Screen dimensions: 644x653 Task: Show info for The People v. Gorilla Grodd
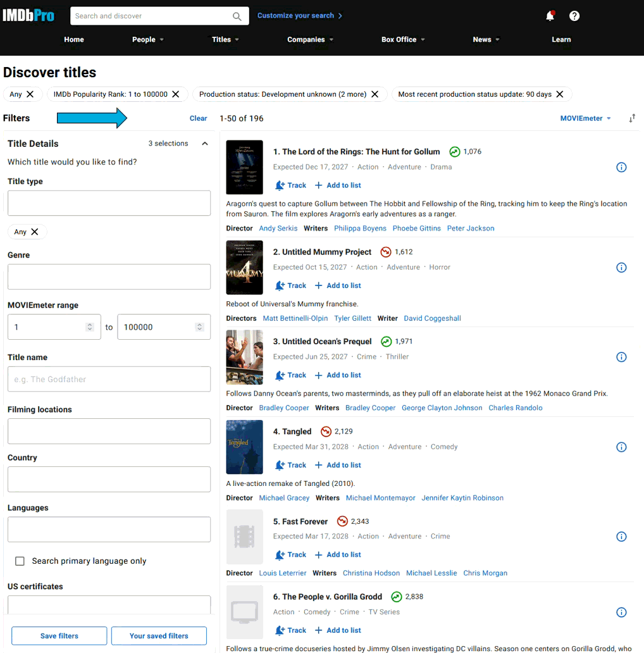(x=621, y=613)
